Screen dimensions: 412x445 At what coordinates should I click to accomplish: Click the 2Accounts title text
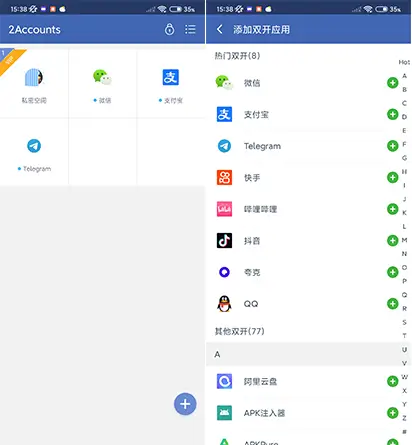(34, 29)
